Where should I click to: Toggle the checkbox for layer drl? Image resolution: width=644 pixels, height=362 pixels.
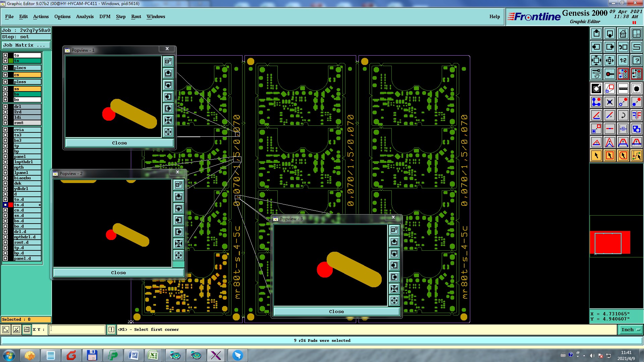5,107
